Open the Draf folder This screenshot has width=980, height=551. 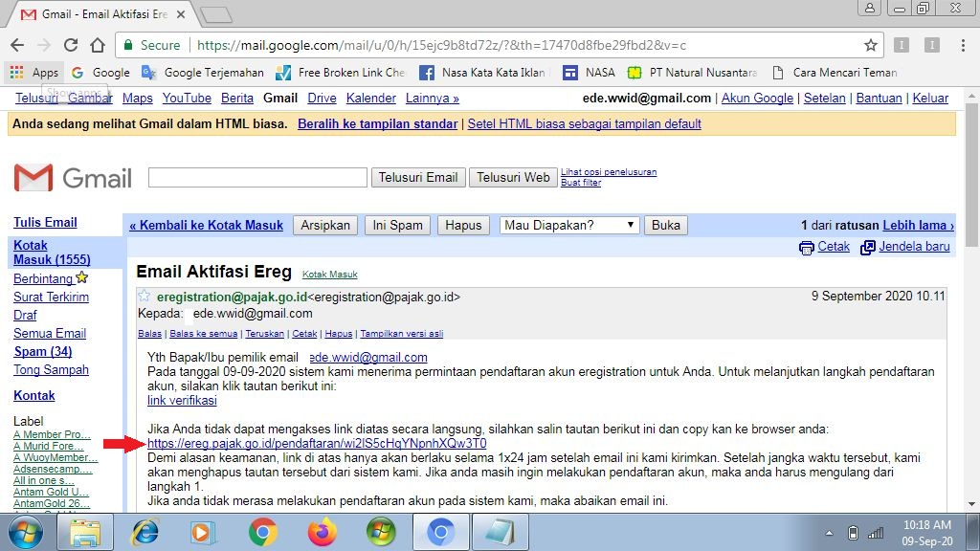[x=25, y=315]
